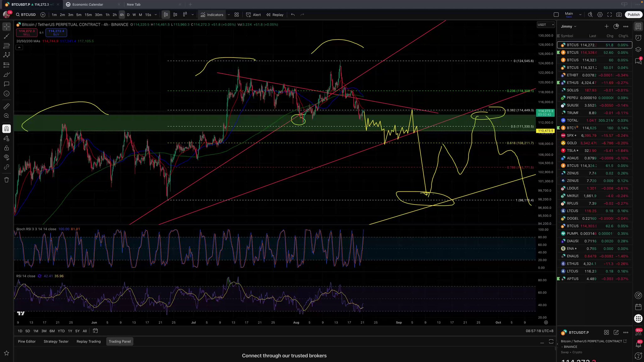This screenshot has height=362, width=644.
Task: Create an Alert from top toolbar
Action: pyautogui.click(x=253, y=15)
